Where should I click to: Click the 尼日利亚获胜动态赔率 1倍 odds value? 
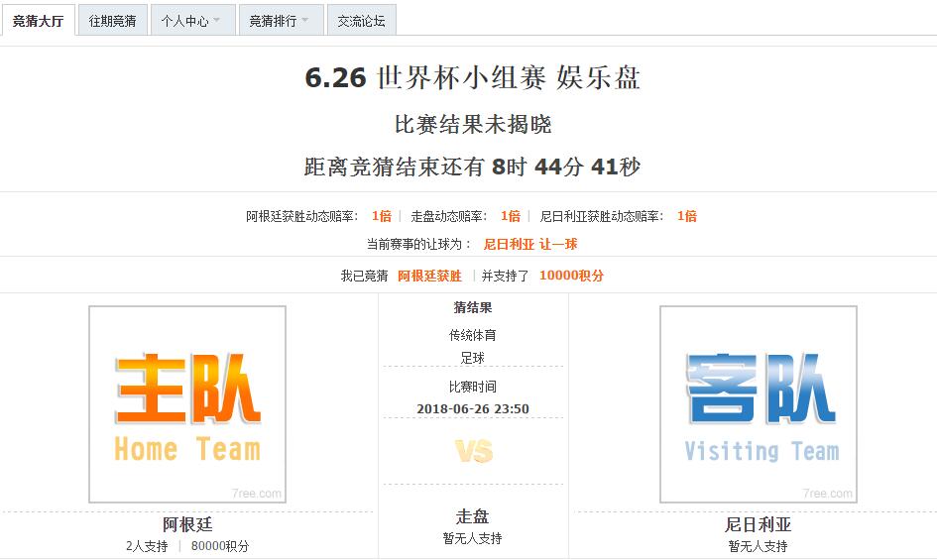click(x=687, y=216)
